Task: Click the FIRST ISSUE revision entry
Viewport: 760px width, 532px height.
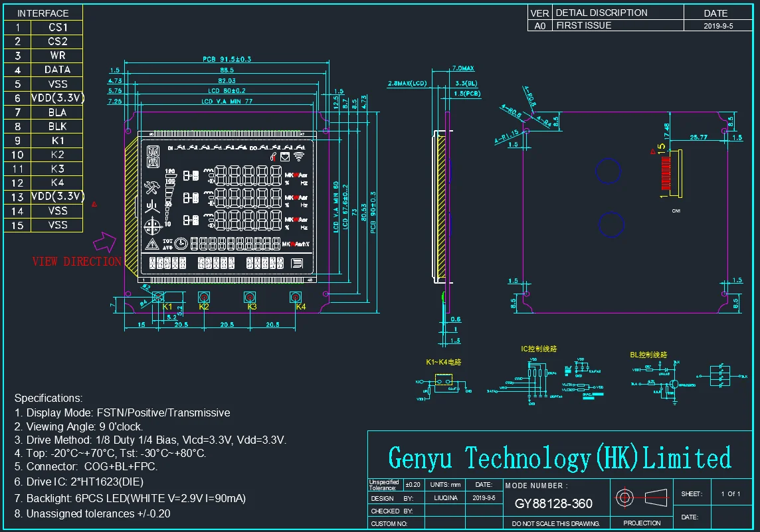Action: [x=583, y=25]
